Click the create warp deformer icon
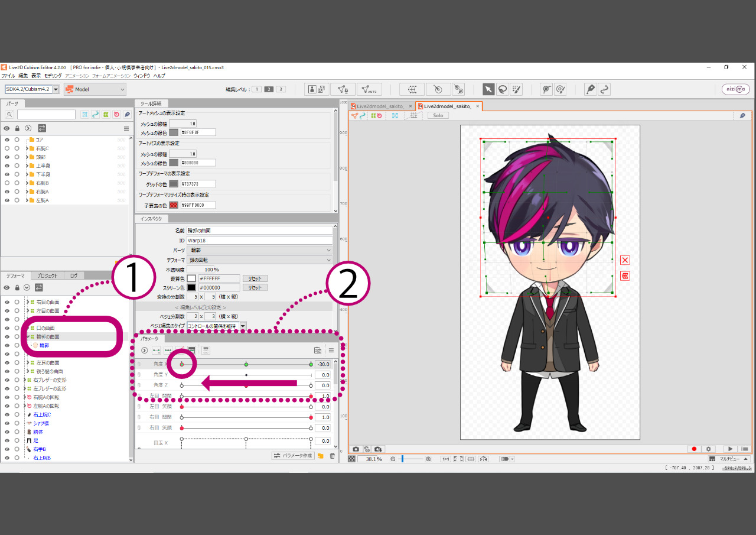Viewport: 756px width, 535px height. coord(412,89)
